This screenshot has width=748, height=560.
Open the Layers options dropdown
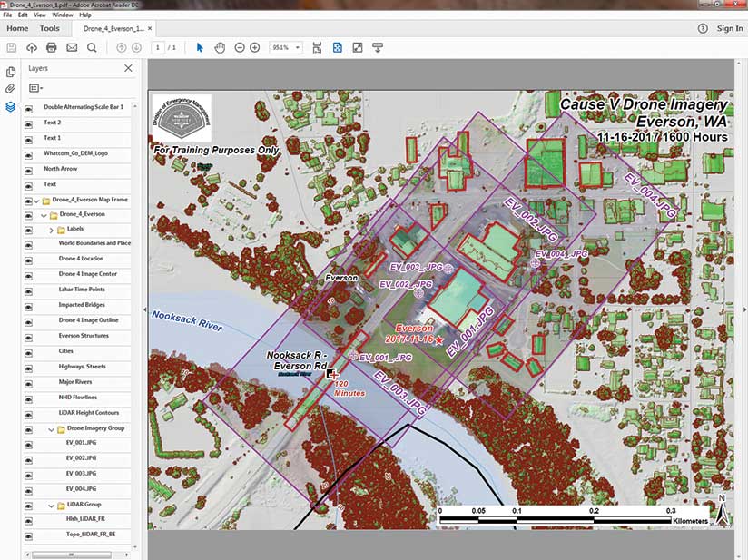point(35,88)
